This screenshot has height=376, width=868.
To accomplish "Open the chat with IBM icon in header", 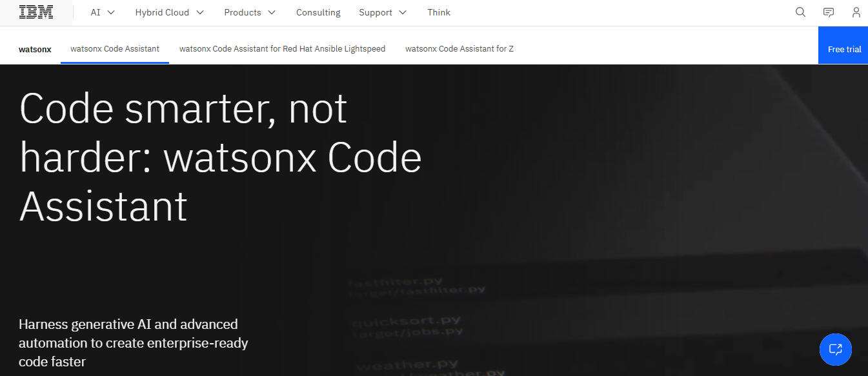I will pos(829,12).
